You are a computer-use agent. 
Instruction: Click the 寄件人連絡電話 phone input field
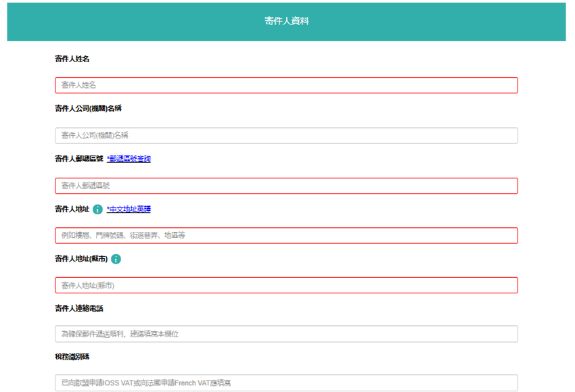(286, 334)
